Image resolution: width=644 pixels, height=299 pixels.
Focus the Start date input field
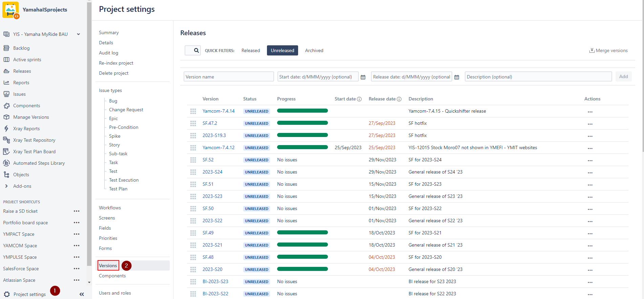[318, 76]
